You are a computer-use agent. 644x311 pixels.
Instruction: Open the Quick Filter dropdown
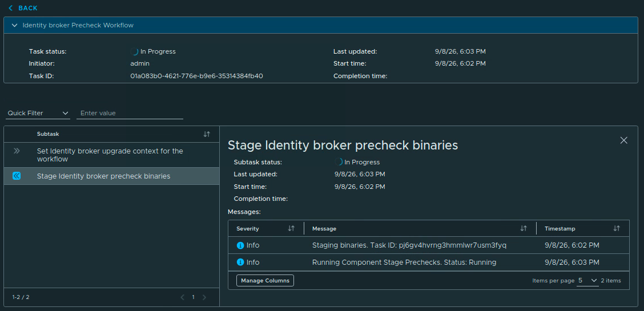(38, 113)
